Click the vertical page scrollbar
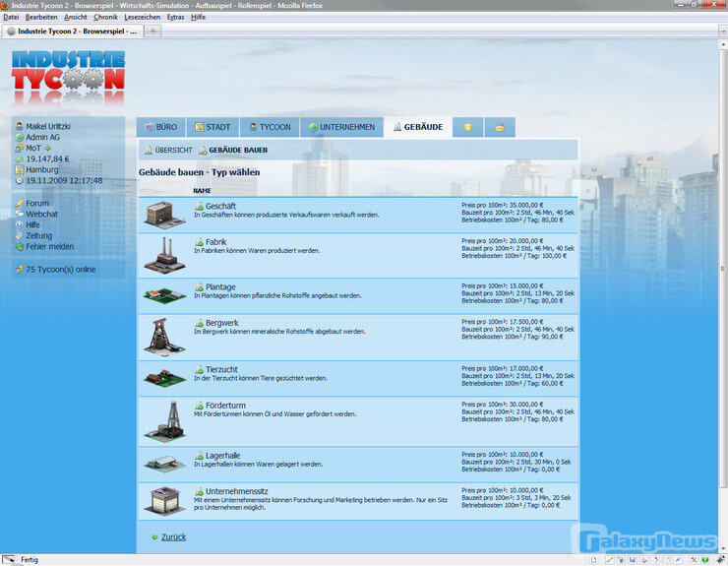 (x=723, y=268)
